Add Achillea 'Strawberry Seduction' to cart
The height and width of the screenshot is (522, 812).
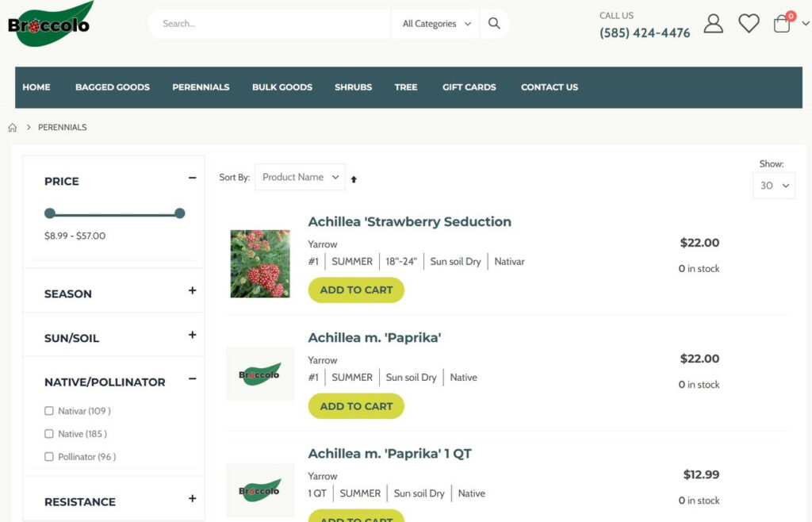356,290
